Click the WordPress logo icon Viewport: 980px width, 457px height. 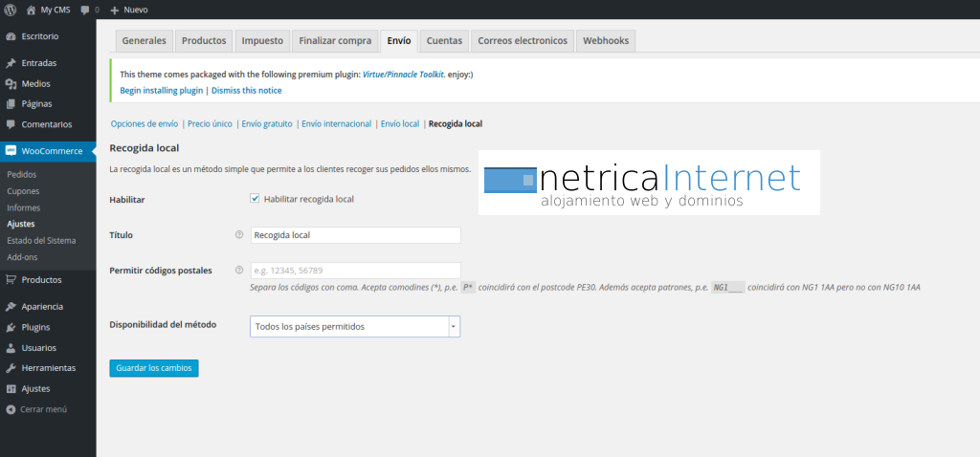pyautogui.click(x=11, y=10)
